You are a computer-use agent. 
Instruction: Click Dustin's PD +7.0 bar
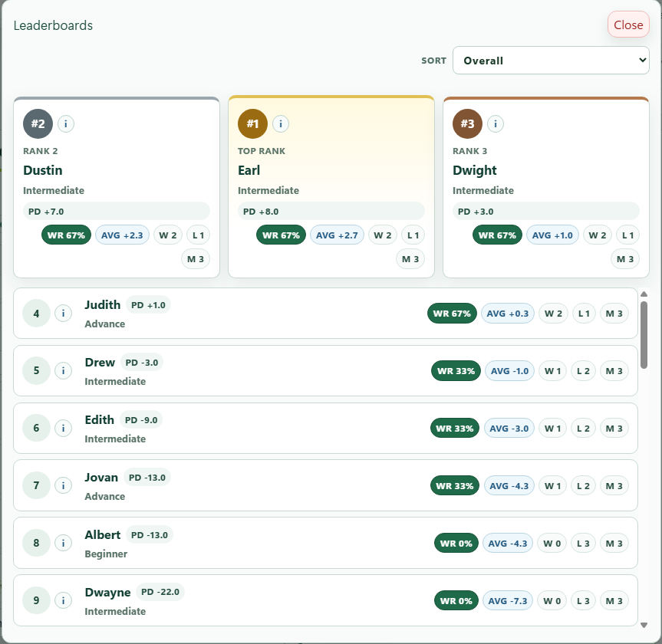click(x=116, y=211)
